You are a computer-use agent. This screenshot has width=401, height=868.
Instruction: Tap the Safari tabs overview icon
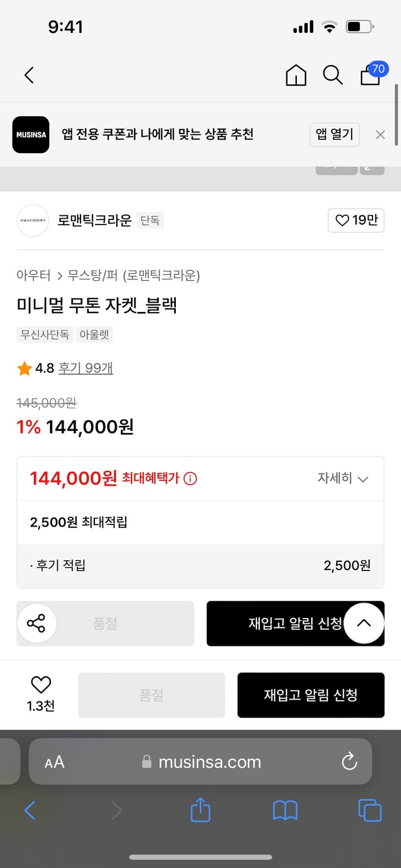(x=369, y=810)
